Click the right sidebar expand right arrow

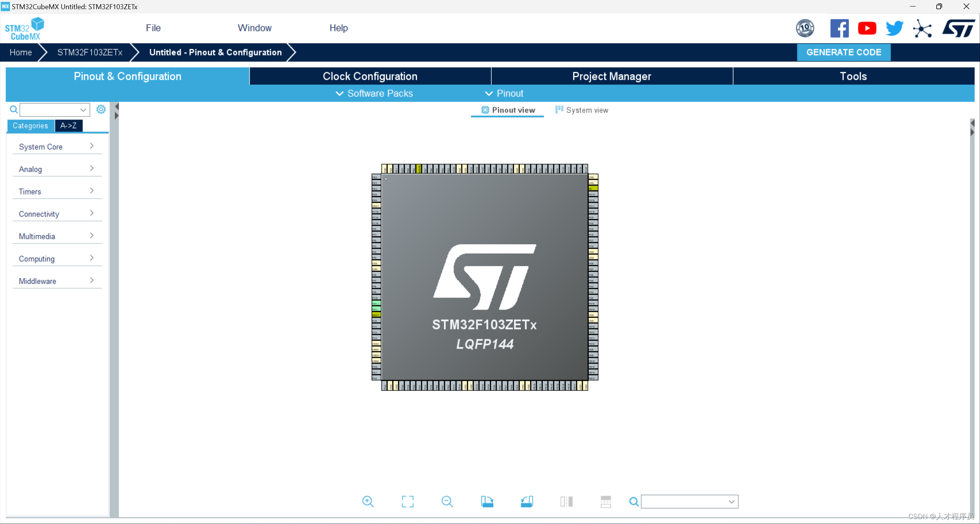972,132
